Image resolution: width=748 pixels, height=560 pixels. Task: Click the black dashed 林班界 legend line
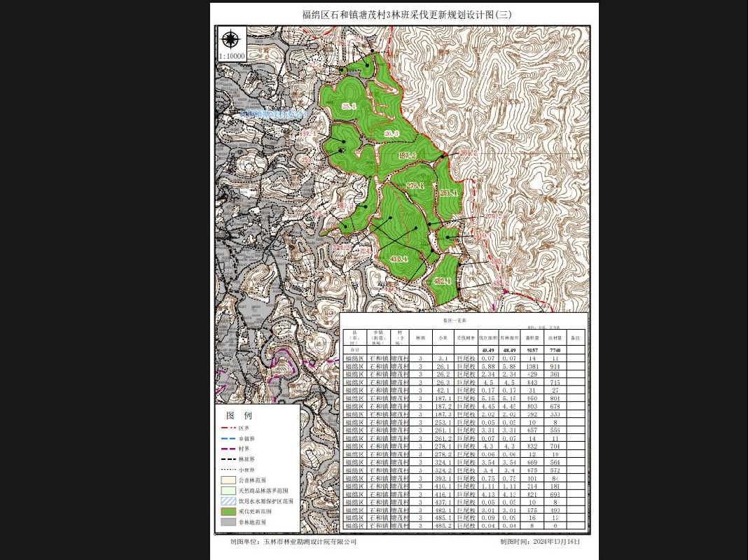228,459
